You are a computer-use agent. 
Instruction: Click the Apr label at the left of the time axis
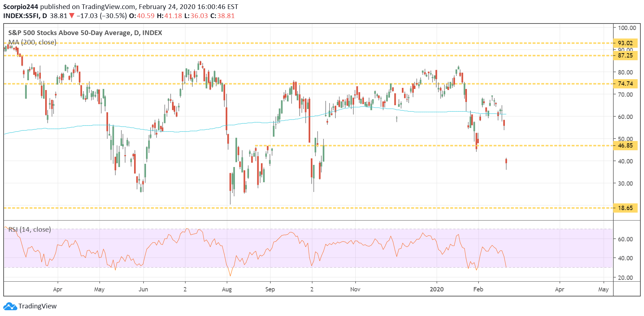pos(57,289)
